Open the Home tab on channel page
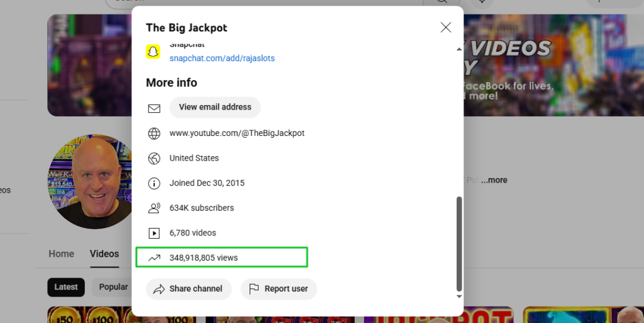The width and height of the screenshot is (644, 323). [x=61, y=254]
